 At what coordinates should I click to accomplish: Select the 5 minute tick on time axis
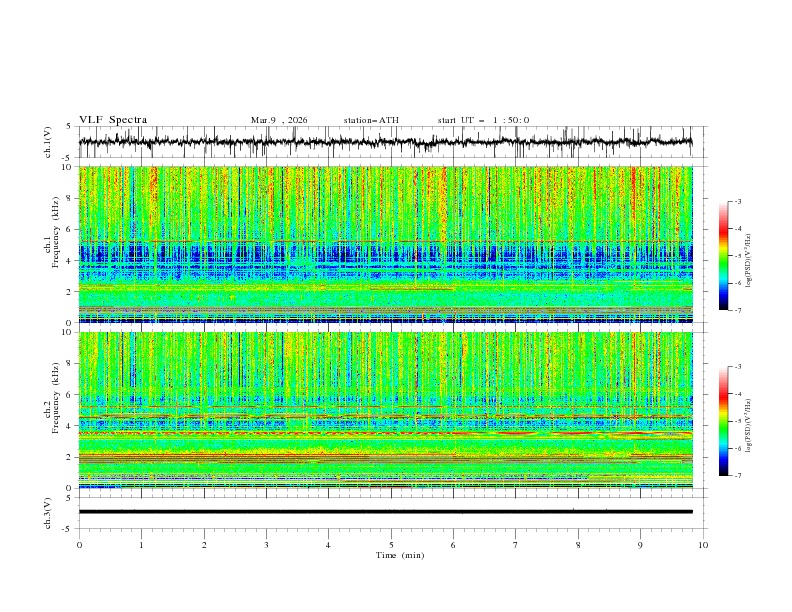pos(391,544)
